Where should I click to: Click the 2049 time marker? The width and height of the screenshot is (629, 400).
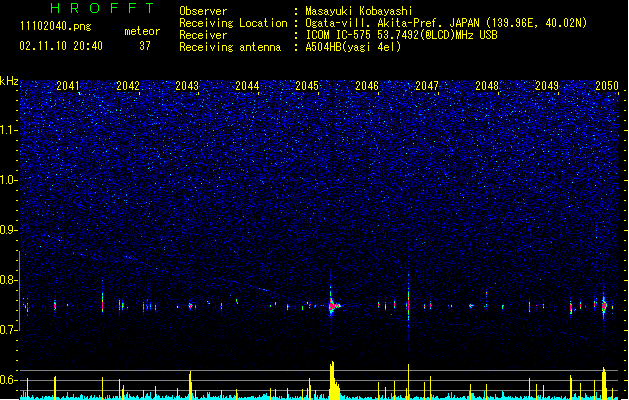547,86
